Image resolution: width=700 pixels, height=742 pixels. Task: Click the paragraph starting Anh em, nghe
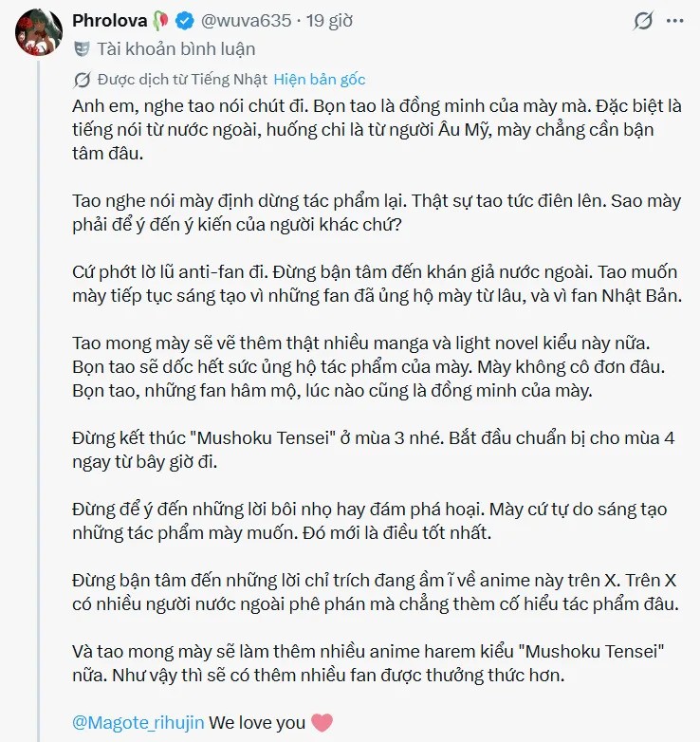(x=377, y=130)
